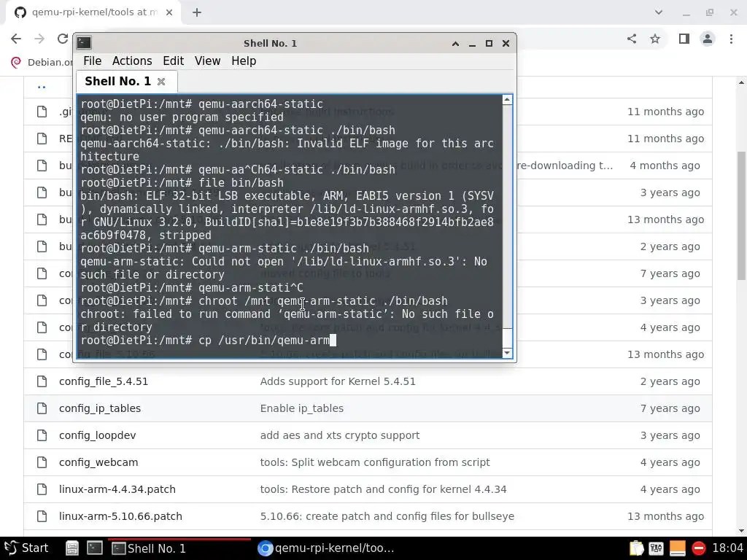Open the config_webcam file
This screenshot has height=560, width=747.
click(x=98, y=462)
